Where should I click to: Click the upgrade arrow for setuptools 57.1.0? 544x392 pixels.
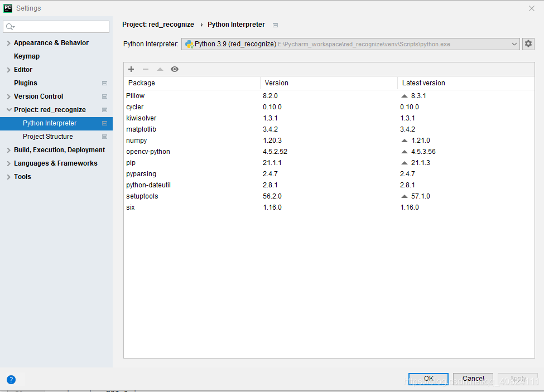(x=404, y=196)
